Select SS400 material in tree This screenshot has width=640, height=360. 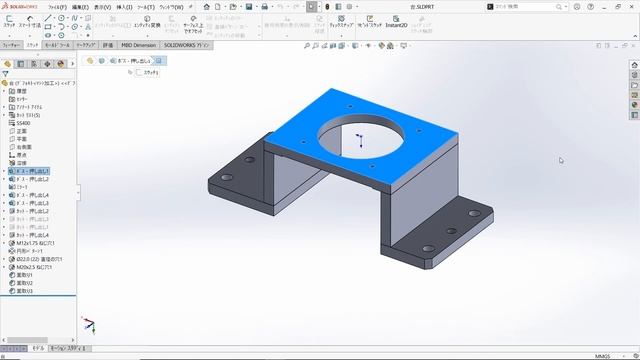[20, 123]
